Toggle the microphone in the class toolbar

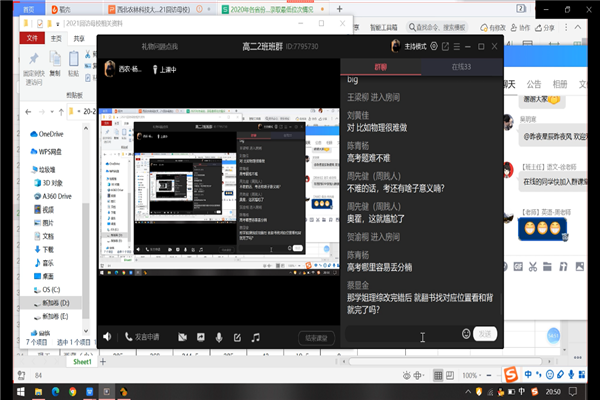tap(219, 337)
